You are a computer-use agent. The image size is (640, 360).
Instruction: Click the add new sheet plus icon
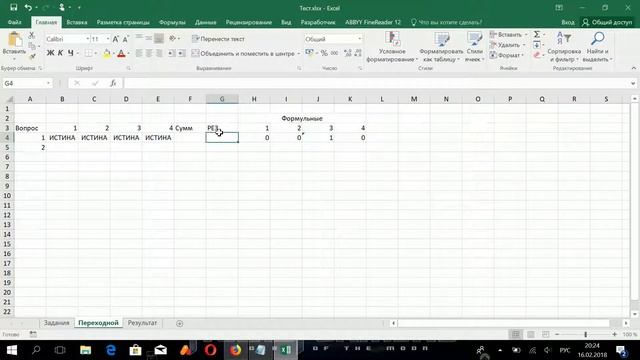coord(180,323)
